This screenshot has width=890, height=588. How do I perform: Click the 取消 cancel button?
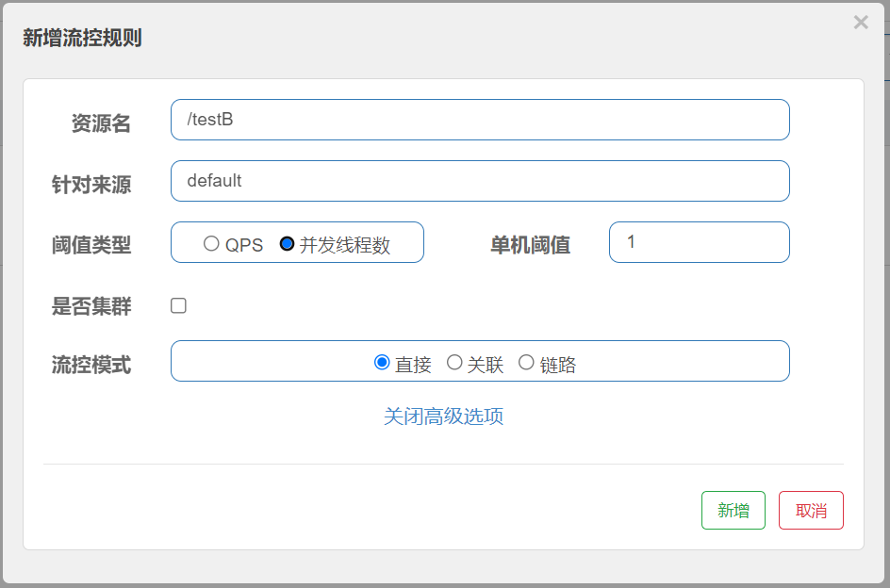point(811,510)
